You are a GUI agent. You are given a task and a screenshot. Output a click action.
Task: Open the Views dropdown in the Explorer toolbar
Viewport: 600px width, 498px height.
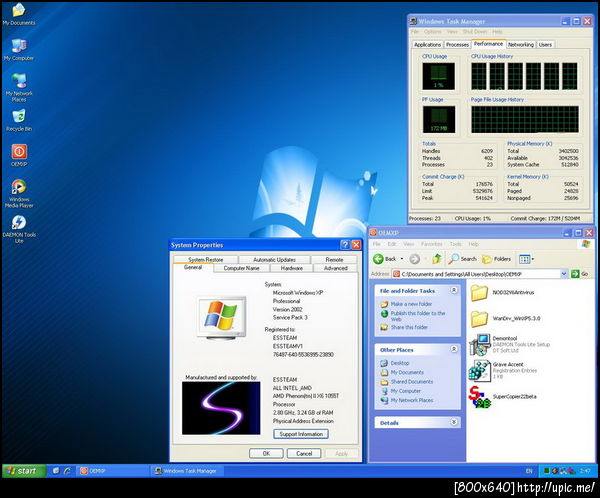527,259
